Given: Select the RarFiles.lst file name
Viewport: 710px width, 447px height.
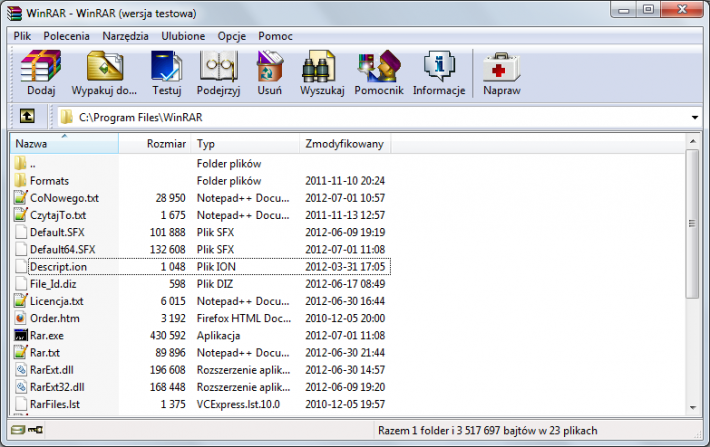Looking at the screenshot, I should point(55,404).
